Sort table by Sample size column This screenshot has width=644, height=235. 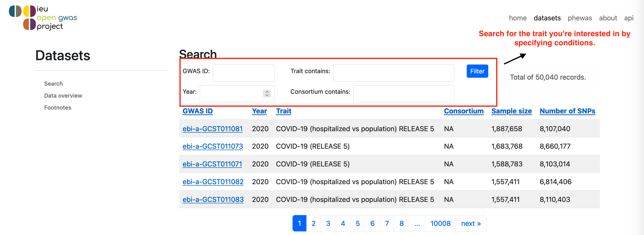[x=511, y=111]
